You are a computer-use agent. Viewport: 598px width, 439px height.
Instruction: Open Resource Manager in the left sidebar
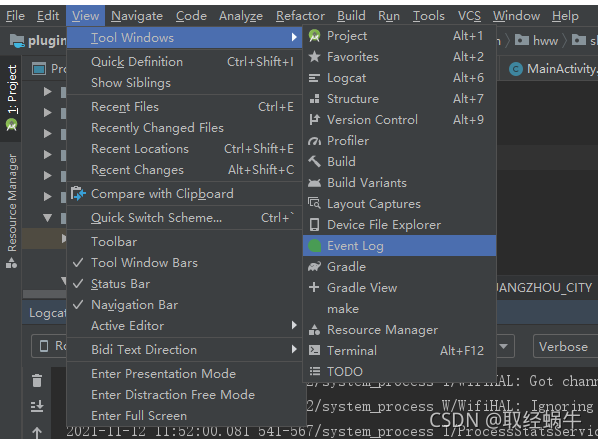pyautogui.click(x=11, y=212)
